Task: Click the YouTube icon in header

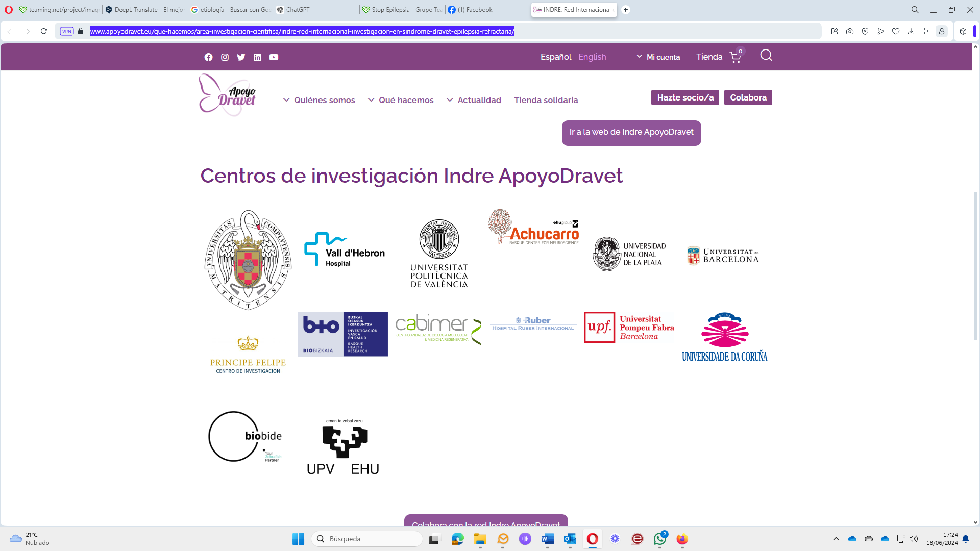Action: 274,57
